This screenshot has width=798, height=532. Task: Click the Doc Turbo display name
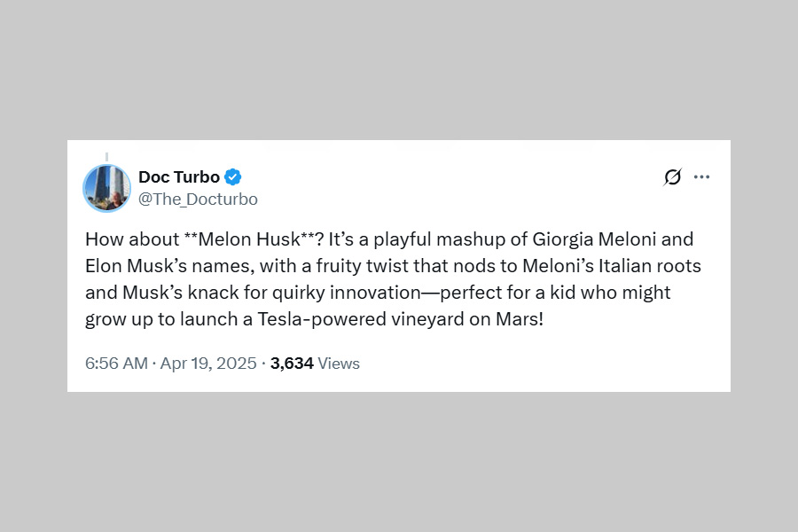click(179, 176)
